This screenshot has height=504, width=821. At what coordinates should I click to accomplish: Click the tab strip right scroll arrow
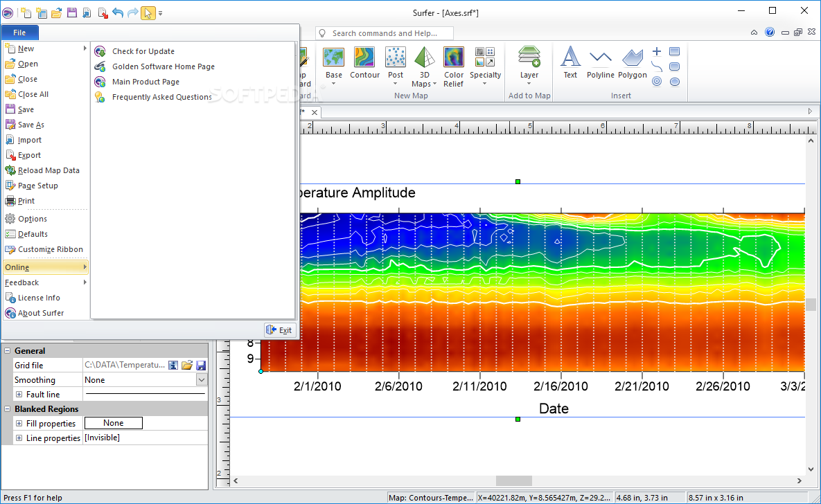[x=810, y=111]
